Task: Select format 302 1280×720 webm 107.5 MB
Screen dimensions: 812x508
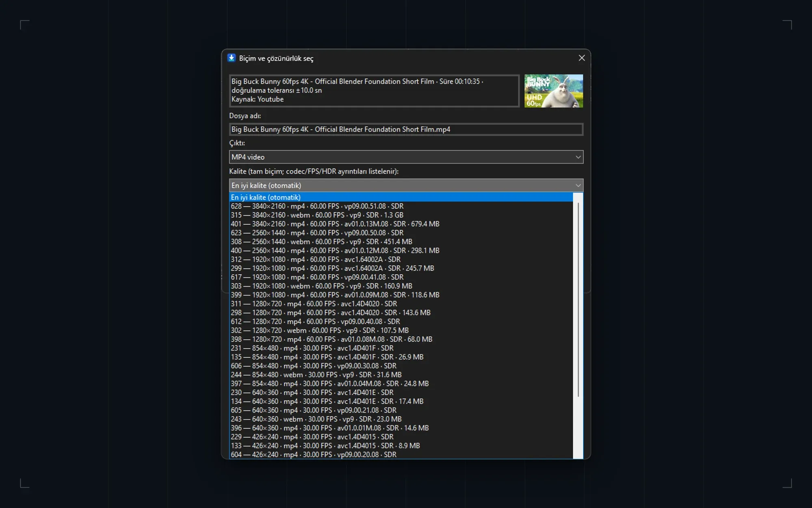Action: (x=401, y=330)
